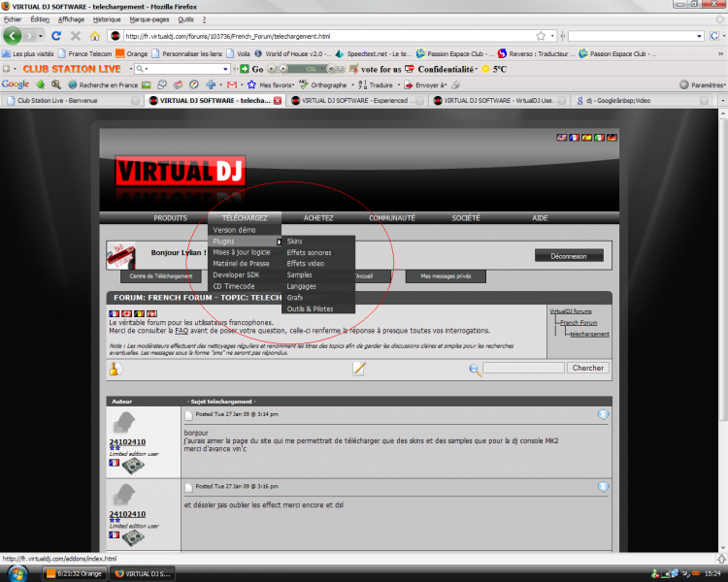The image size is (728, 582).
Task: Expand the address bar history dropdown
Action: (552, 36)
